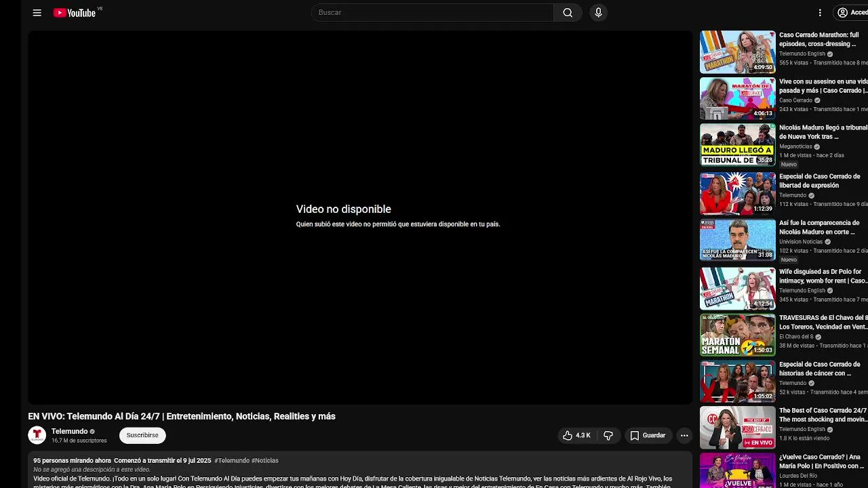Open more actions menu beside Guardar
Image resolution: width=868 pixels, height=488 pixels.
[684, 435]
